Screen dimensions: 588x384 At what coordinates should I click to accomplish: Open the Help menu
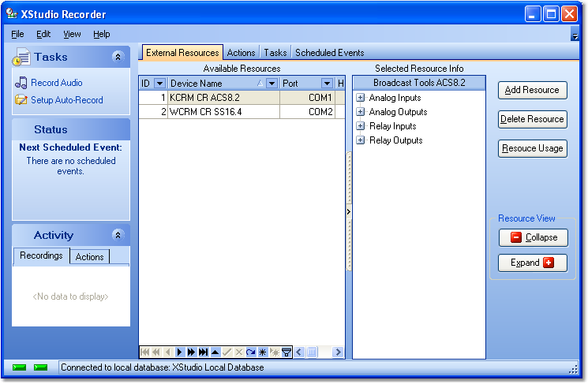pos(102,34)
